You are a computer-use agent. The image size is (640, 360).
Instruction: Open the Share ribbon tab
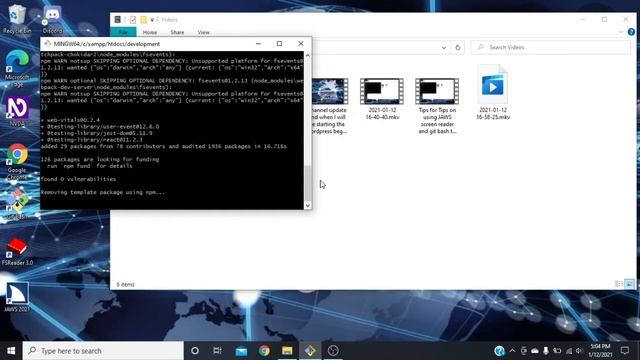(x=177, y=32)
